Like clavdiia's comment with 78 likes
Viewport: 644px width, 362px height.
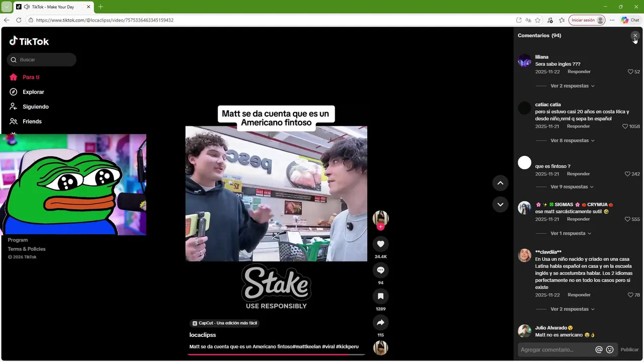(630, 295)
